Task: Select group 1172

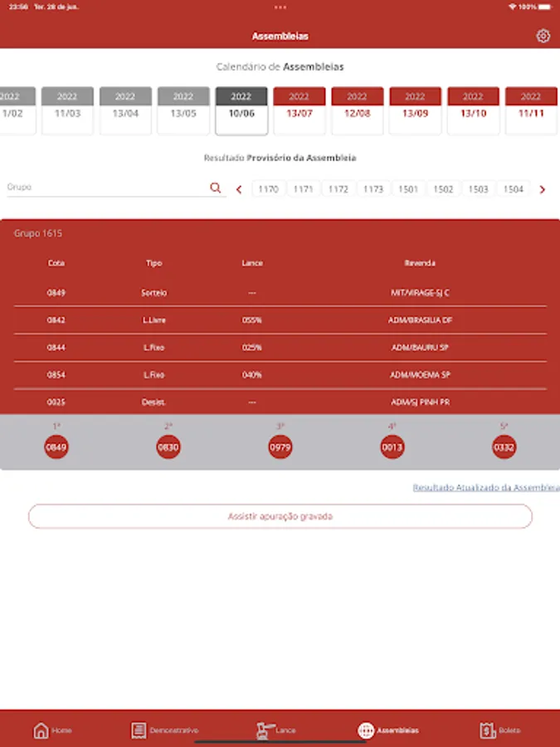Action: pyautogui.click(x=338, y=189)
